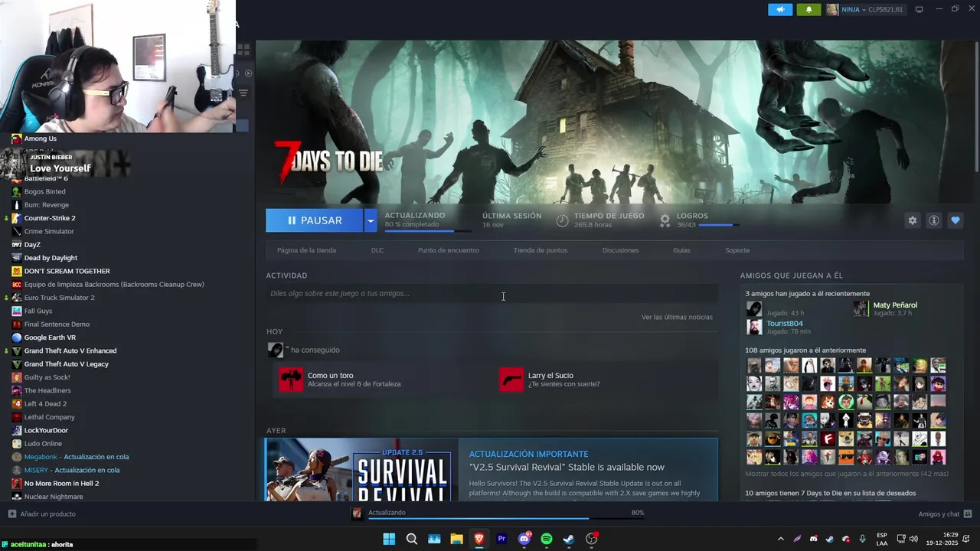Select DayZ in library list
980x551 pixels.
pos(32,245)
